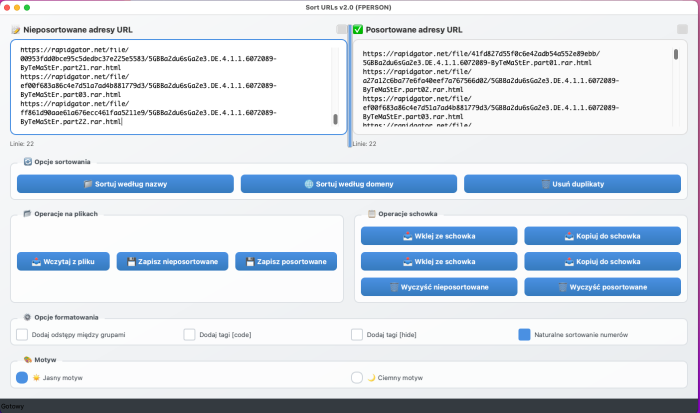Click the small gray button beside Nieposortowane adresy URL
This screenshot has width=700, height=413.
342,29
